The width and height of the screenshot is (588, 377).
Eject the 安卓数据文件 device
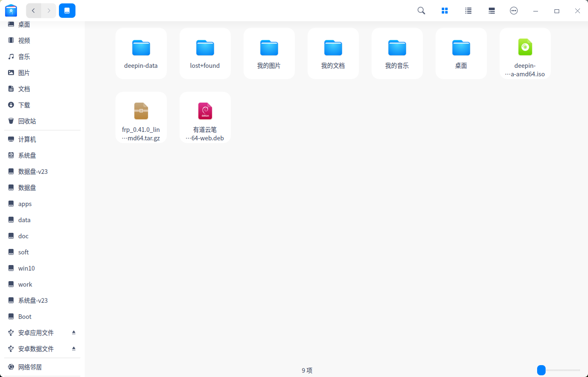(x=74, y=349)
